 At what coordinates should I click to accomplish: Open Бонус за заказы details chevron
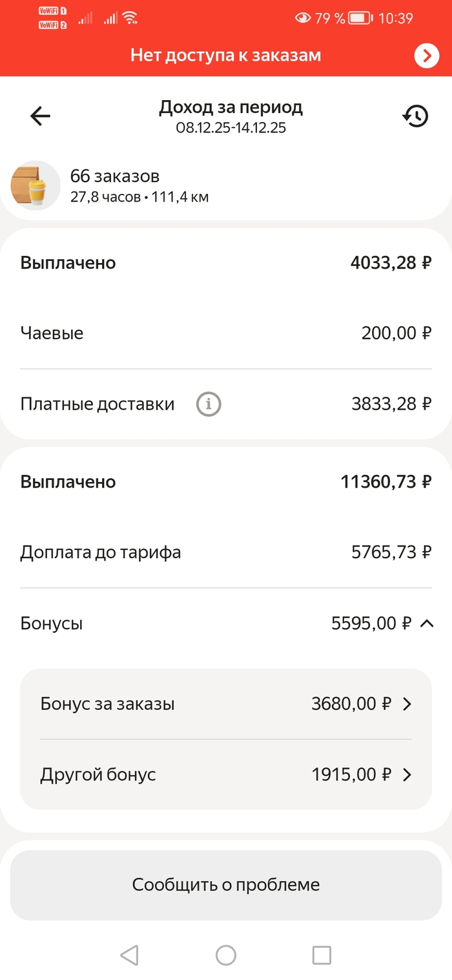coord(407,704)
